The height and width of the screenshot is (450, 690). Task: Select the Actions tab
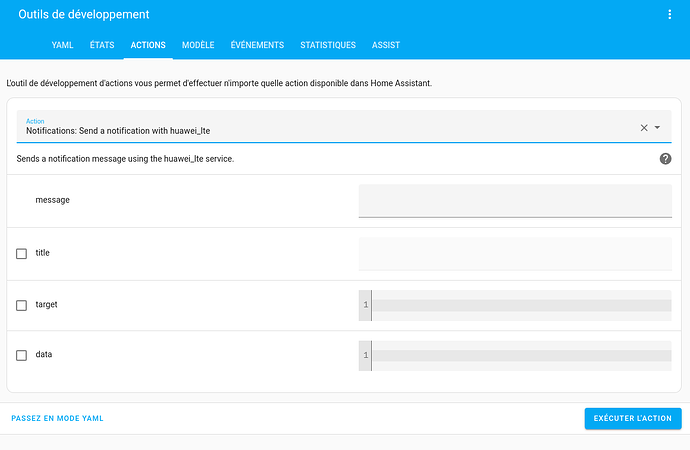pyautogui.click(x=148, y=45)
